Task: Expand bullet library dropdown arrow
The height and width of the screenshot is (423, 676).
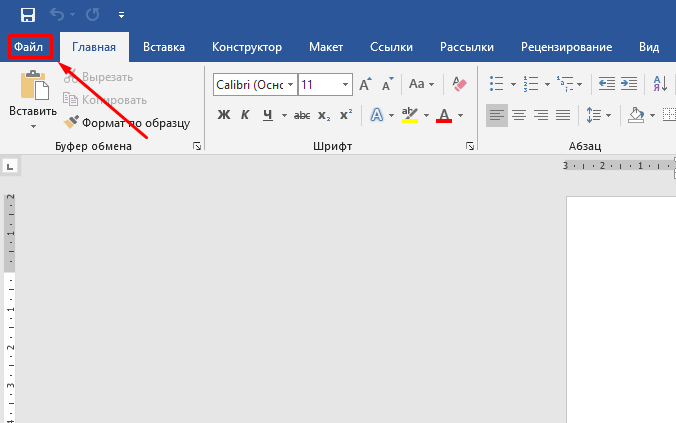Action: [x=513, y=84]
